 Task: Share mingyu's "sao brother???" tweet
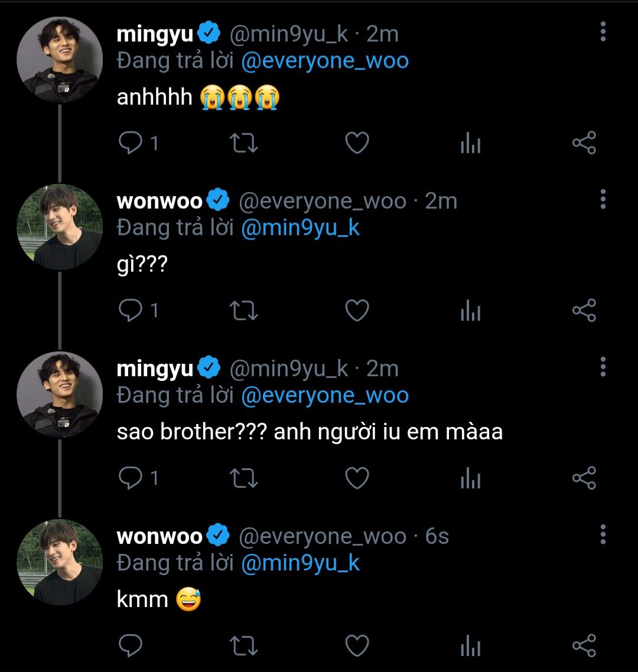point(584,478)
